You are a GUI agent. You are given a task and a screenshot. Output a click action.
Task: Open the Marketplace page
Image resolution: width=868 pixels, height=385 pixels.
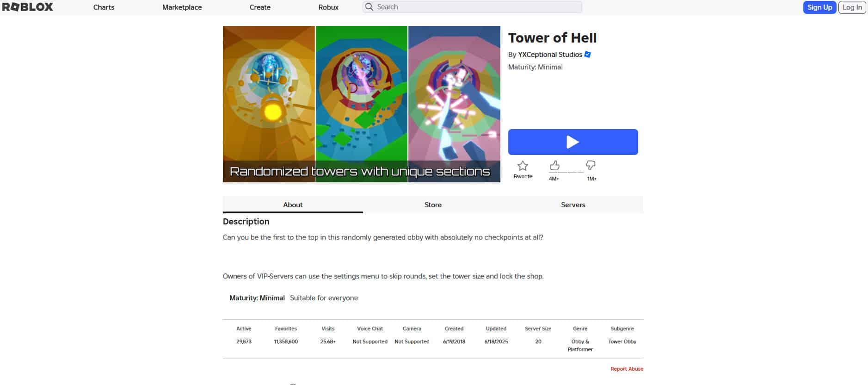point(182,7)
